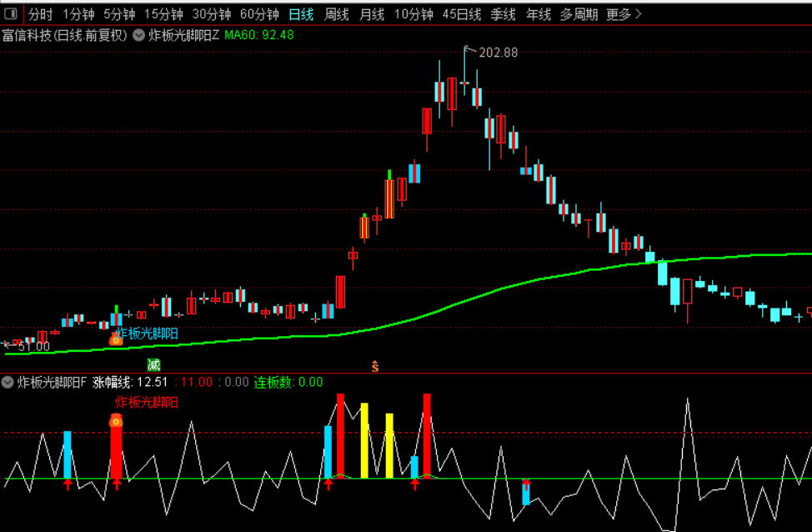
Task: Click the 51.00 low price marker
Action: point(27,346)
